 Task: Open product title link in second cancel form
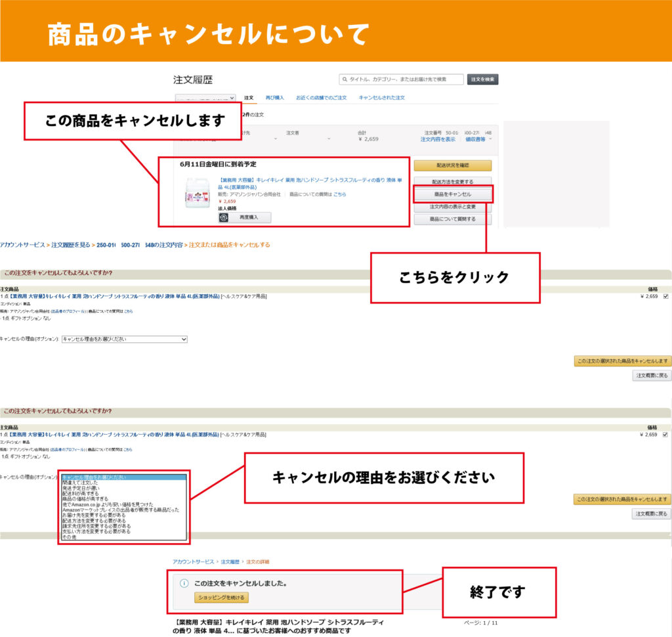click(x=114, y=435)
